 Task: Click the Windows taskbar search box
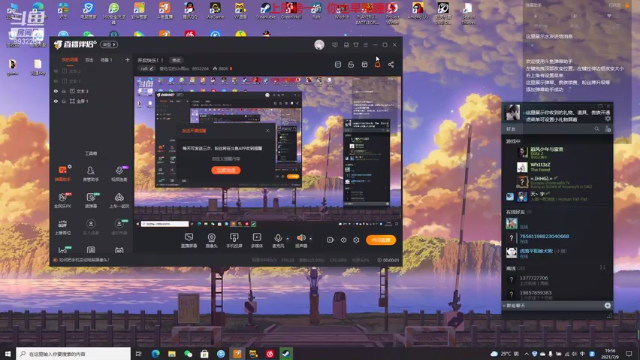73,353
